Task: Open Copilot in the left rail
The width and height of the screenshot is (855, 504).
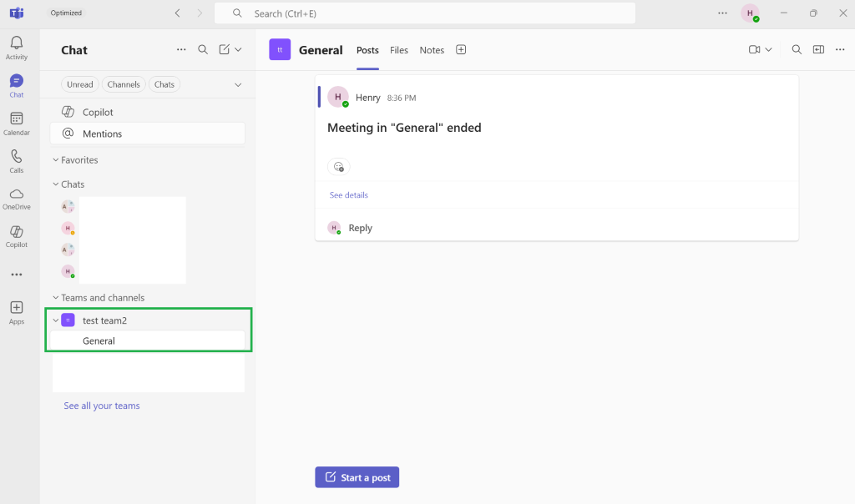Action: [17, 236]
